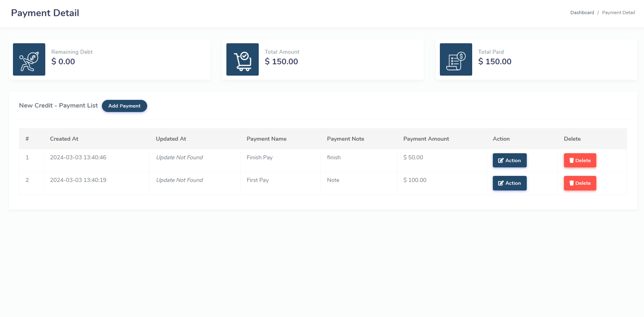Click the Payment Note column header
The width and height of the screenshot is (644, 317).
(x=345, y=139)
